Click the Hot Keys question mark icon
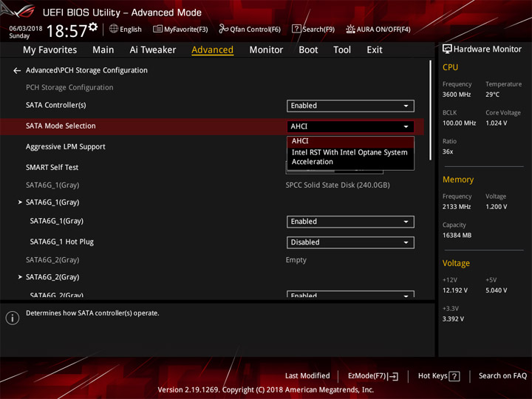532x399 pixels. coord(454,376)
